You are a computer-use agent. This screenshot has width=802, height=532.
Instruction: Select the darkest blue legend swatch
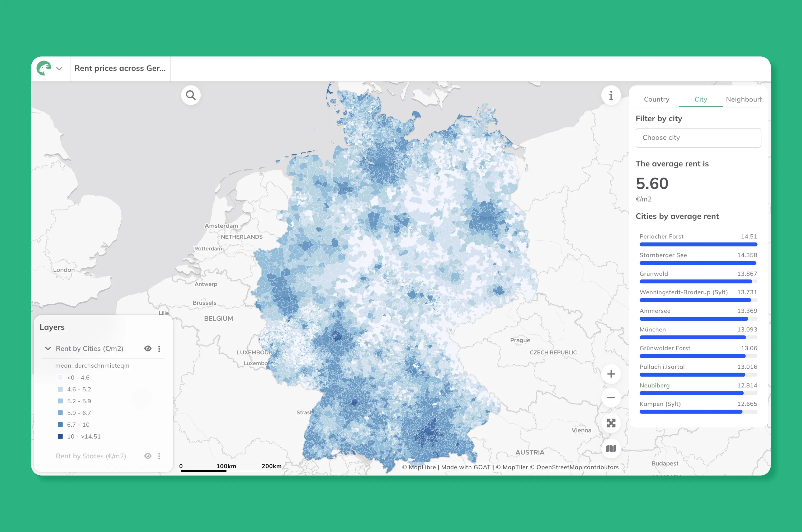pyautogui.click(x=60, y=436)
